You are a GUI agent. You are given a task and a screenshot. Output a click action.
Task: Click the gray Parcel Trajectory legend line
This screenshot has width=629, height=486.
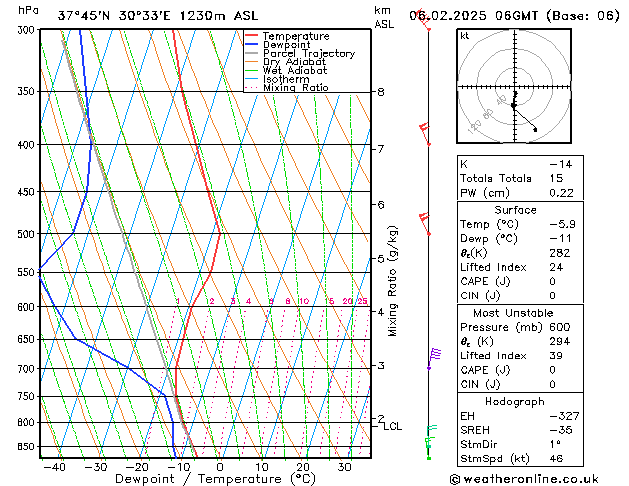pyautogui.click(x=251, y=53)
